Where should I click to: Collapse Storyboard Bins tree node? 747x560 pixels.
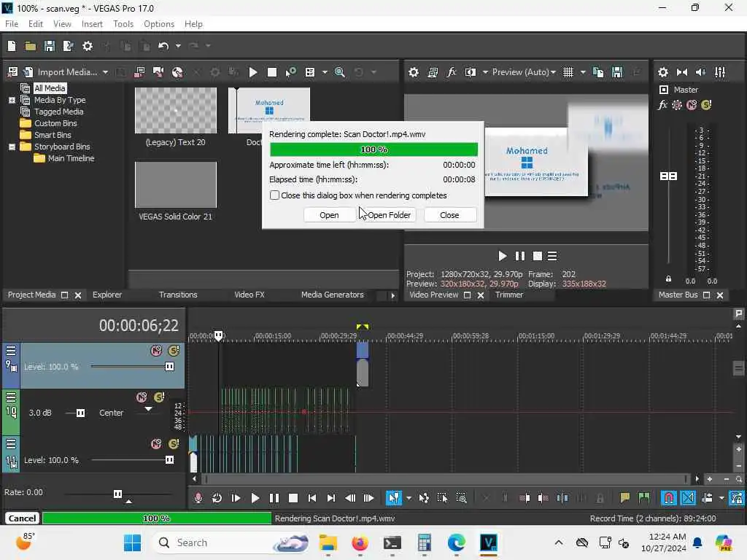(12, 147)
